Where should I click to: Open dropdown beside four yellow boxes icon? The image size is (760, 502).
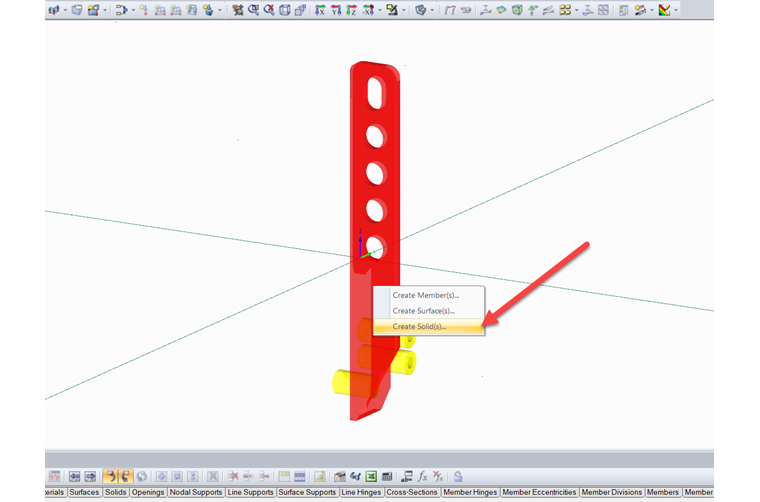coord(577,10)
